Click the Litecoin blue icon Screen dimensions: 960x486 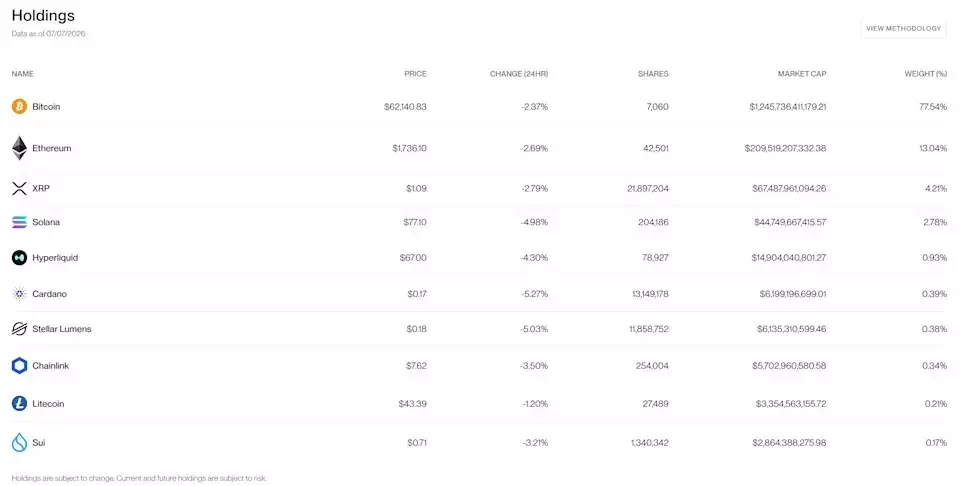coord(20,403)
